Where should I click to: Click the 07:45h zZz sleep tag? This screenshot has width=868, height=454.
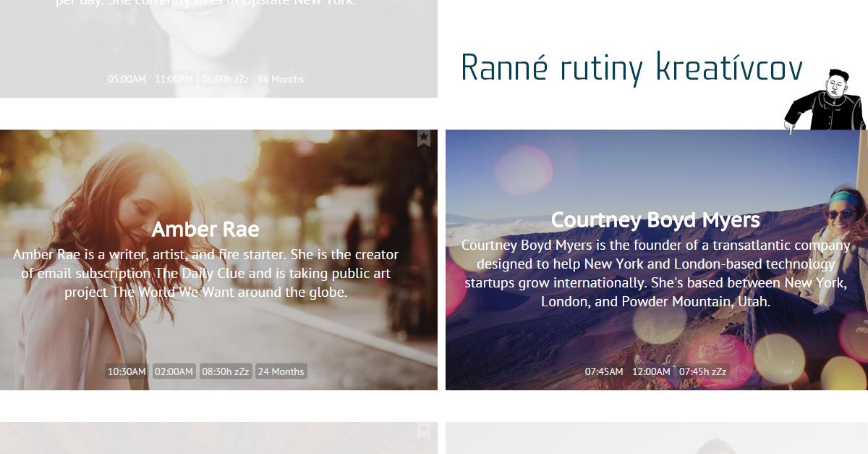point(702,371)
